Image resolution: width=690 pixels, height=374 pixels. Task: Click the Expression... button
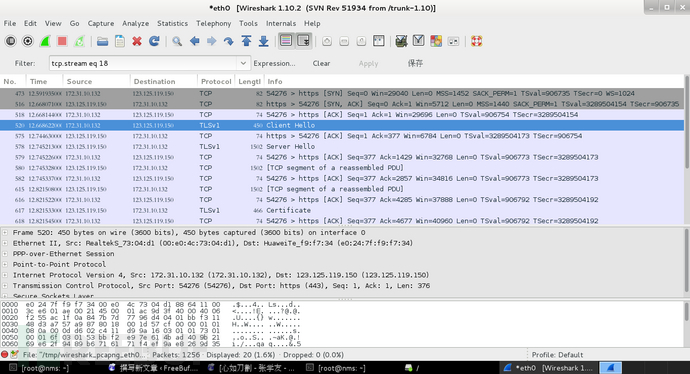(274, 63)
